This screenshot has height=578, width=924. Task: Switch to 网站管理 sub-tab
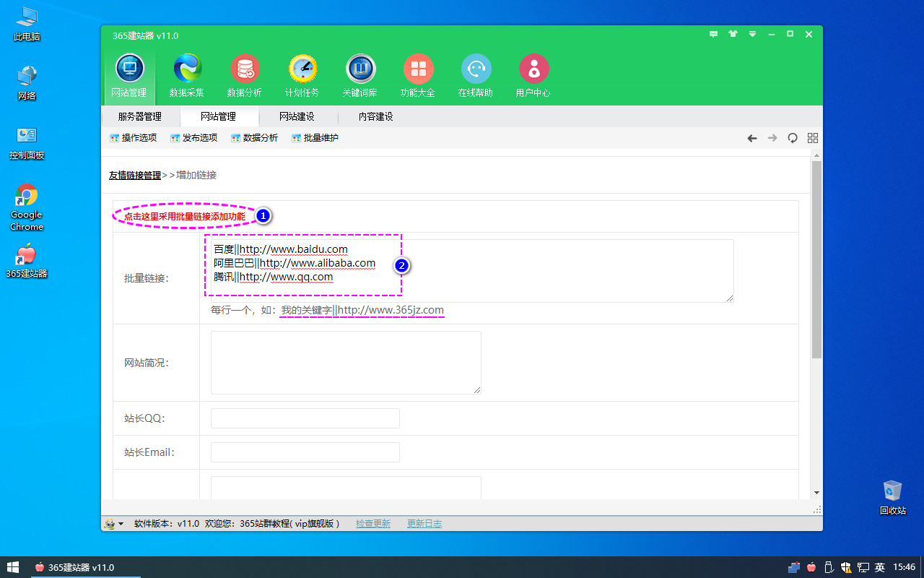(218, 116)
